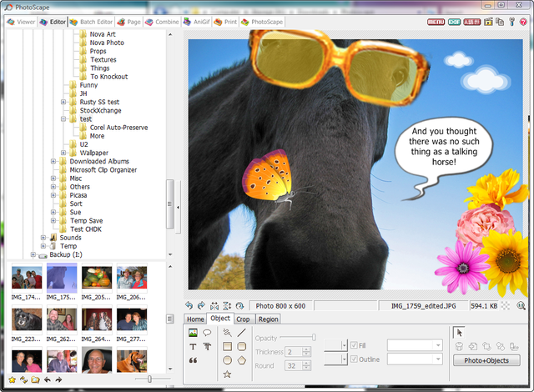Switch to the Home tab

point(195,319)
